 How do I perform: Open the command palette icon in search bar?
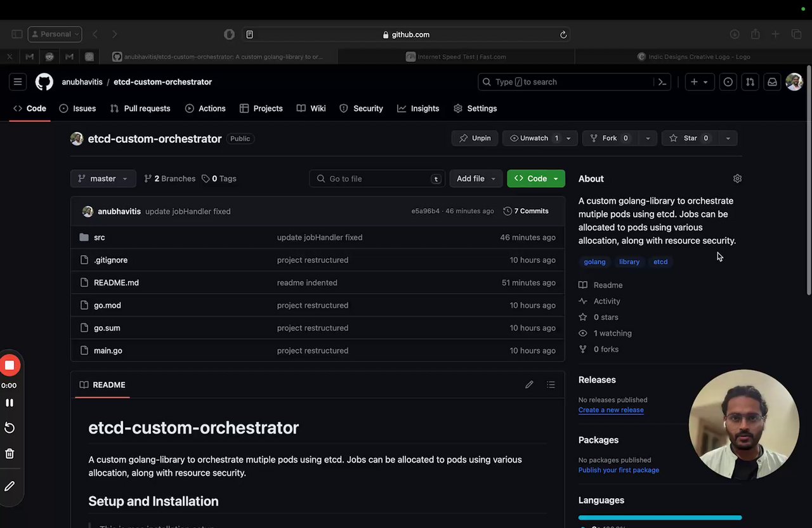click(x=662, y=82)
